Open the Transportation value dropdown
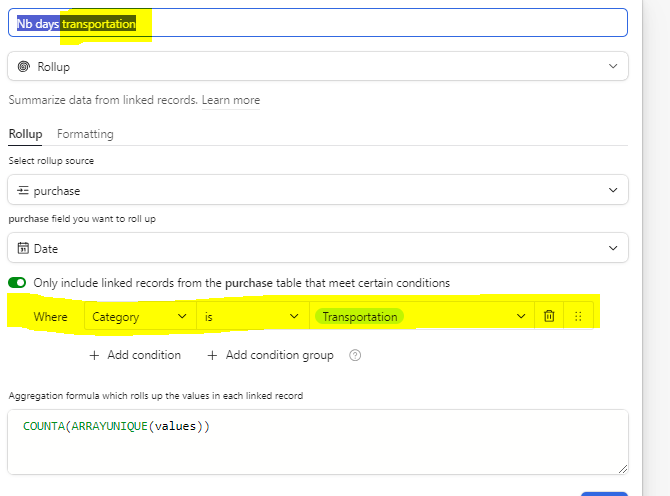 (421, 316)
